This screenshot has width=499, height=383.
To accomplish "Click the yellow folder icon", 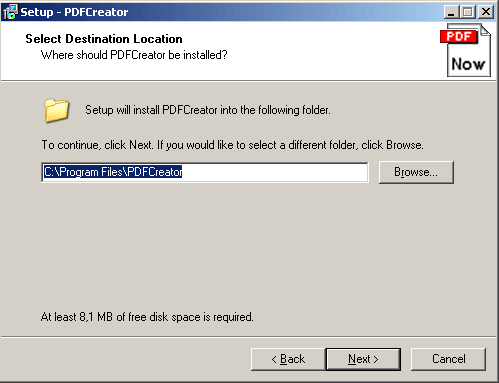I will pyautogui.click(x=56, y=110).
